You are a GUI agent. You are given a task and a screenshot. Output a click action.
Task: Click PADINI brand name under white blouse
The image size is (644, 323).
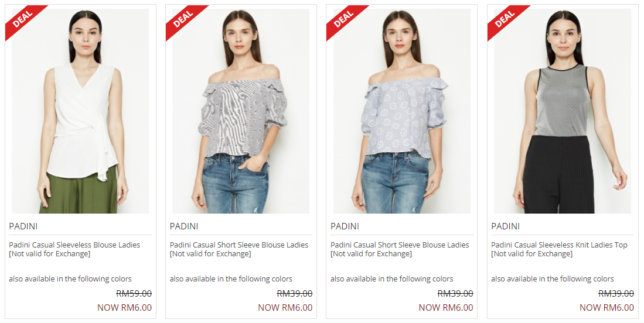click(x=23, y=226)
